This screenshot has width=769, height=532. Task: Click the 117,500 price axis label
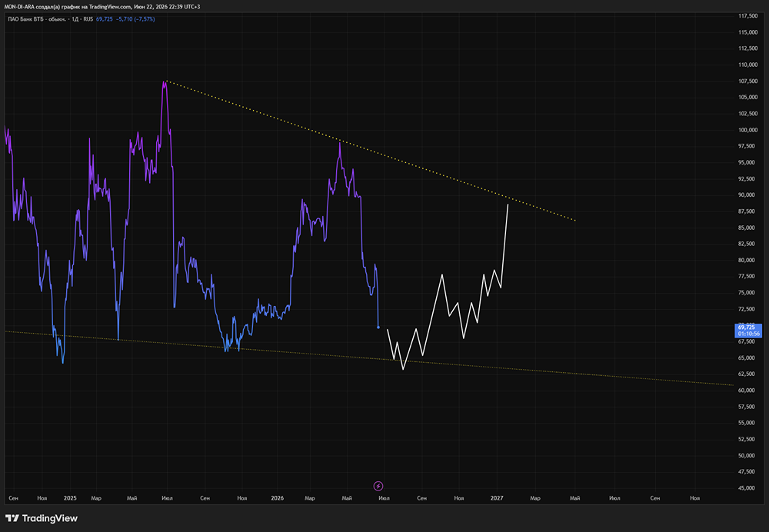[x=748, y=16]
